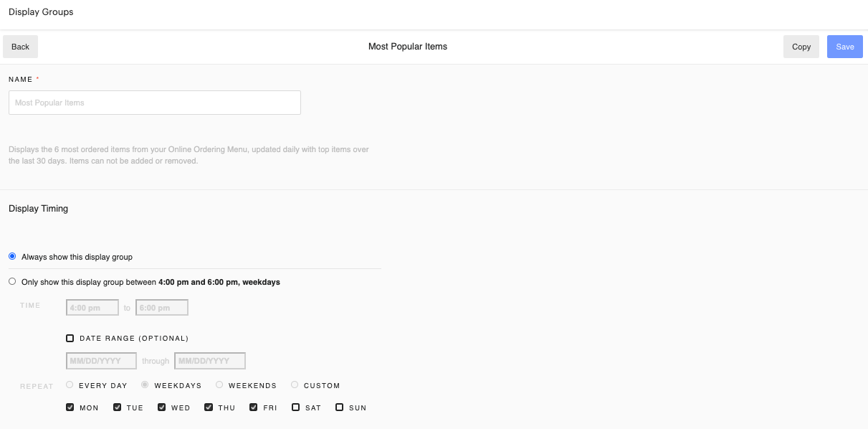Click the Back button
Screen dimensions: 868x429
pyautogui.click(x=20, y=47)
